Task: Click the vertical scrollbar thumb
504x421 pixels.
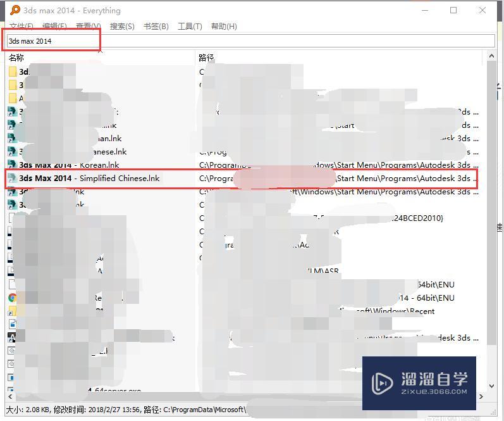Action: [x=491, y=203]
